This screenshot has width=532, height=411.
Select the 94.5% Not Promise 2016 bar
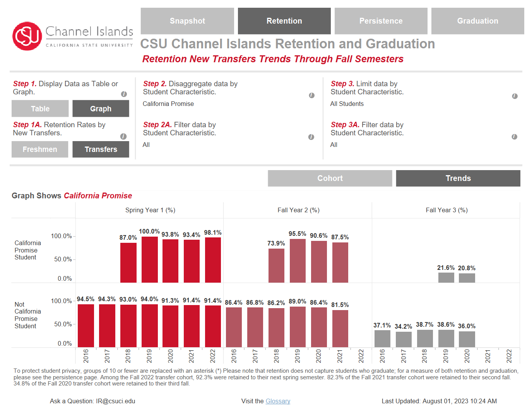pos(86,326)
